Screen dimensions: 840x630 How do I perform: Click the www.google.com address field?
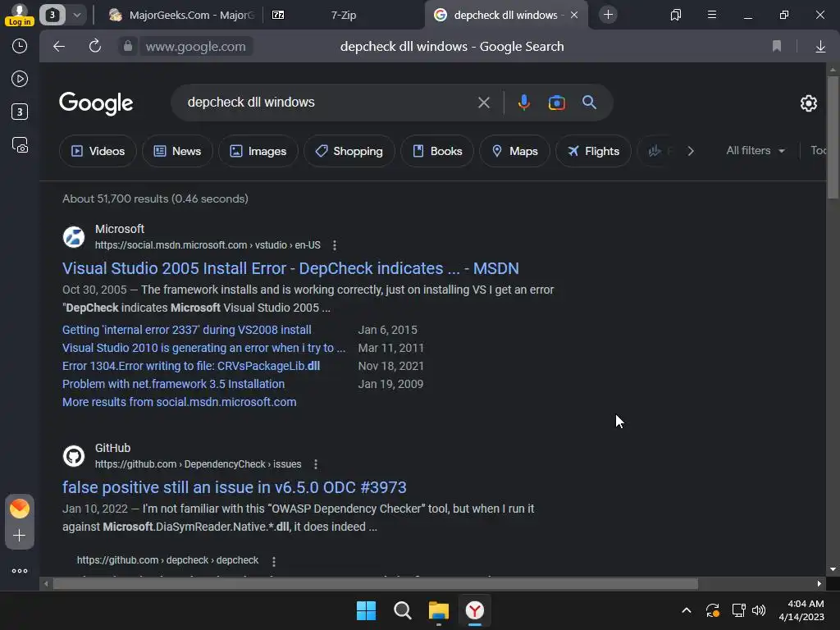coord(195,47)
